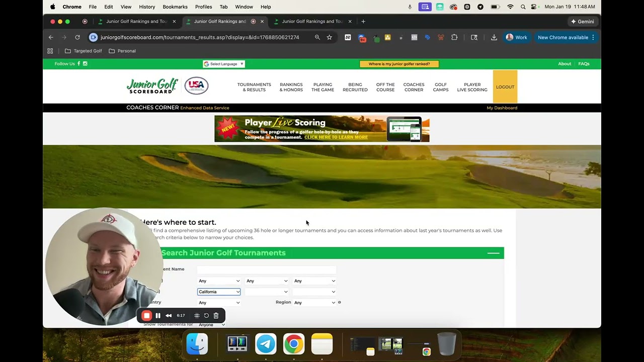Open Golf Camps menu
The height and width of the screenshot is (362, 644).
(x=441, y=87)
